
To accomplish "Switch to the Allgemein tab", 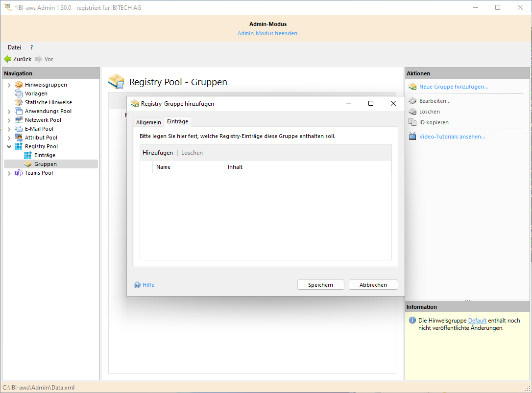I will click(148, 122).
